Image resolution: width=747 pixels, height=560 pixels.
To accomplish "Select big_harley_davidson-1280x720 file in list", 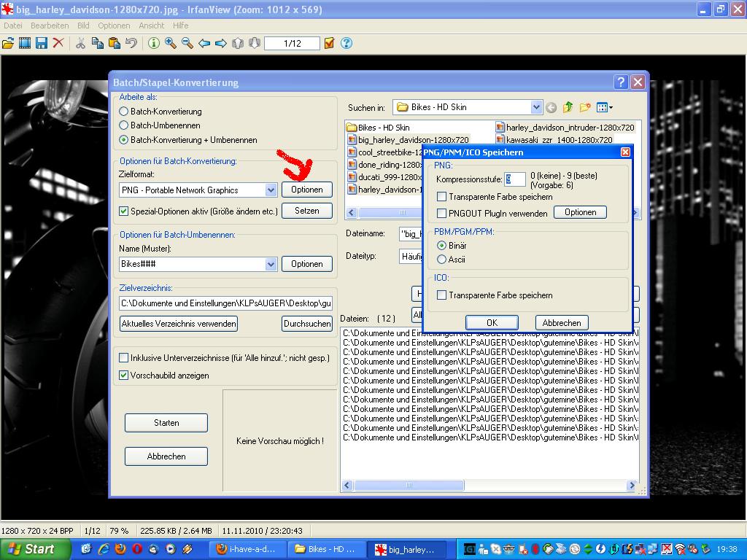I will click(x=409, y=140).
